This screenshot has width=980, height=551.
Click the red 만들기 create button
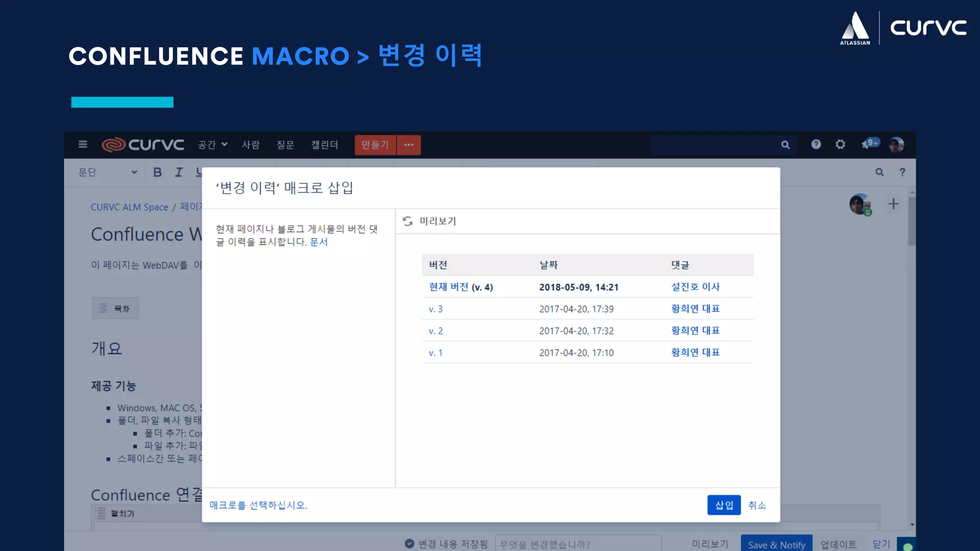375,145
